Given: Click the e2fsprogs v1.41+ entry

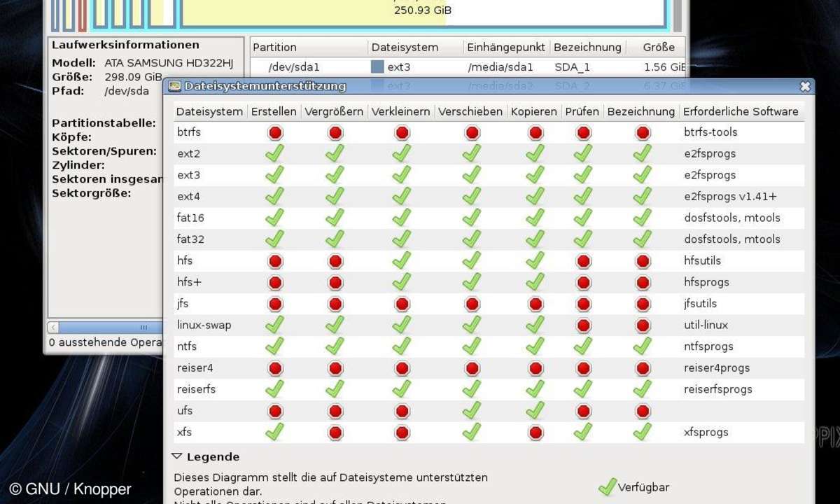Looking at the screenshot, I should (x=730, y=197).
